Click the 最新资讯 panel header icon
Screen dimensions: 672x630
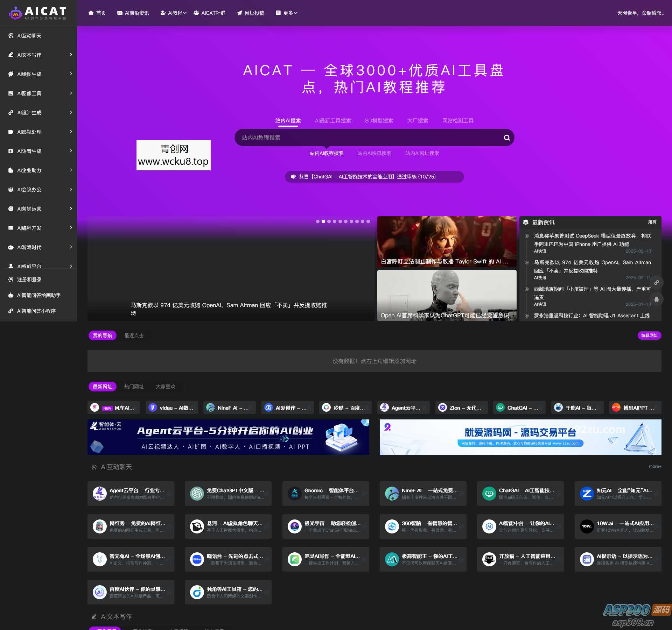(x=526, y=222)
